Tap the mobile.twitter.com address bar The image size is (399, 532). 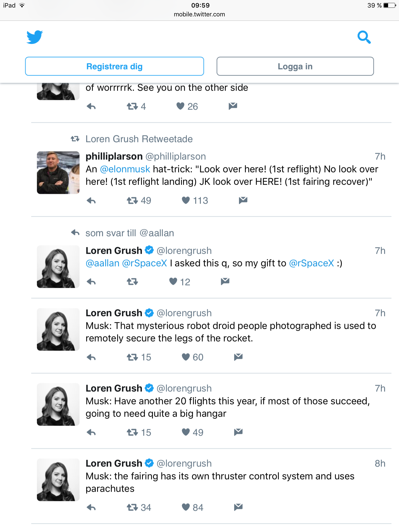199,14
